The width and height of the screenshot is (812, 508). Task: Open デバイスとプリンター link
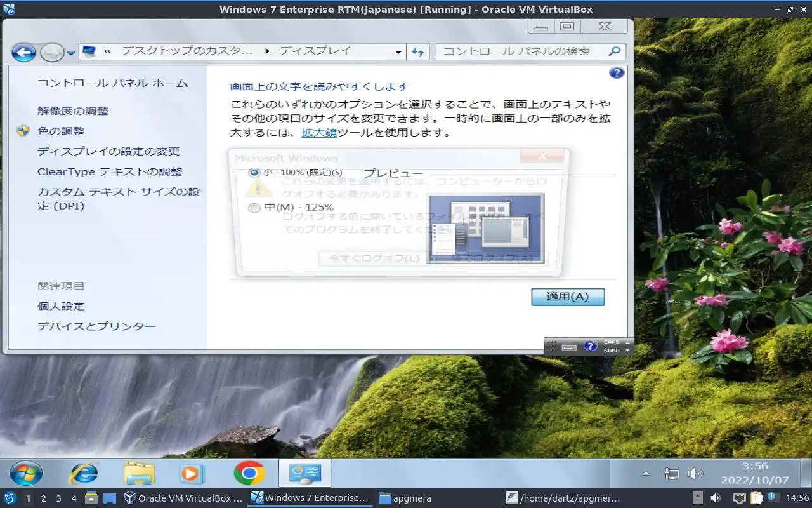click(96, 326)
